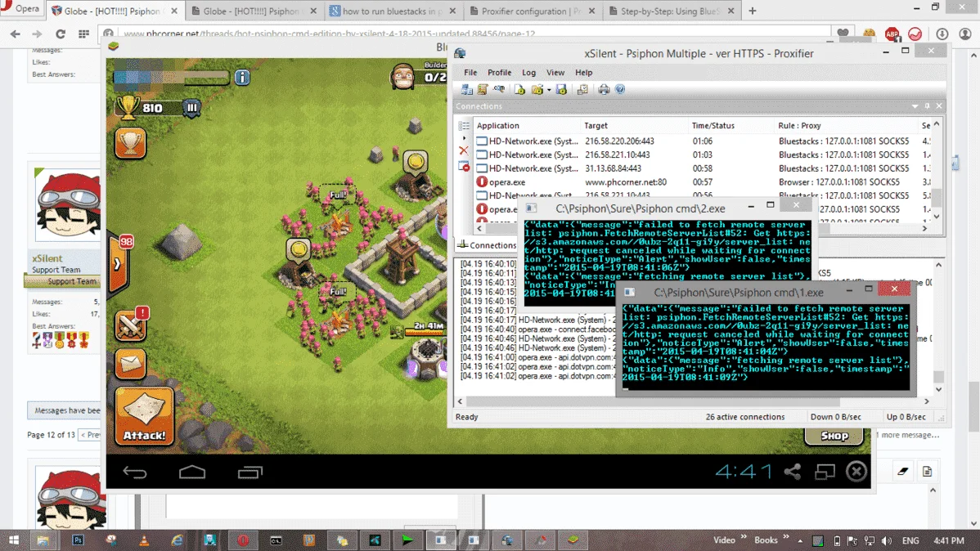Toggle auto-hide pin on Connections pane
The image size is (980, 551).
coord(928,106)
